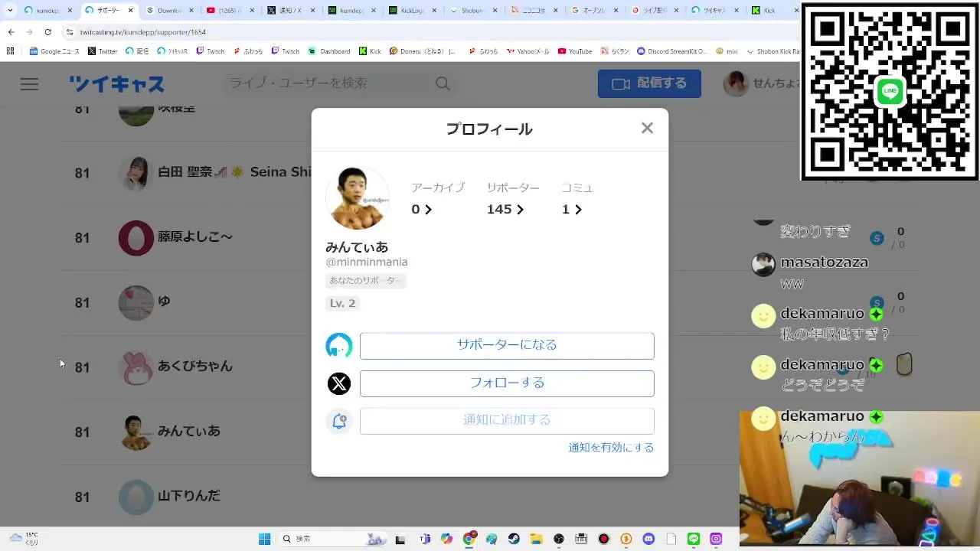Viewport: 980px width, 551px height.
Task: Click the search magnifier icon
Action: coord(443,83)
